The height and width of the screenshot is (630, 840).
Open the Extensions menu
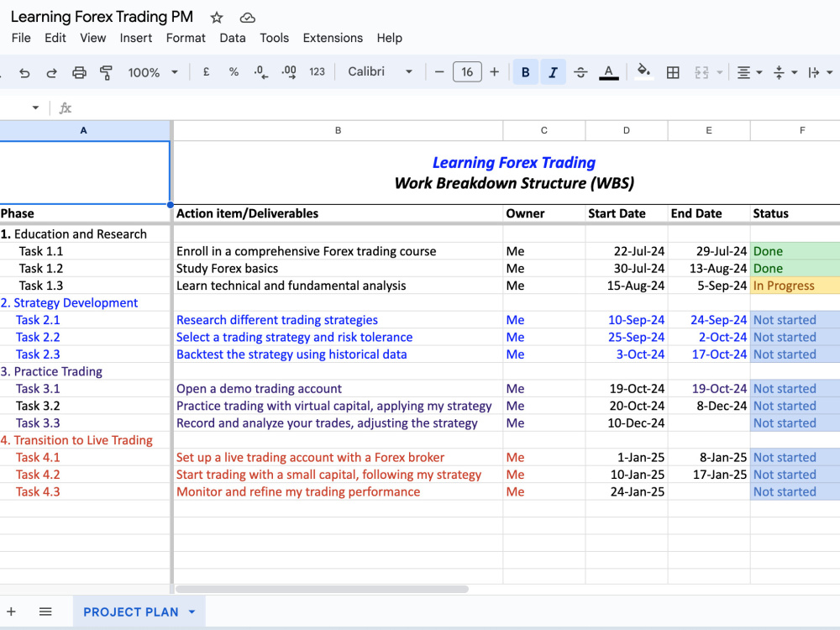(x=333, y=38)
